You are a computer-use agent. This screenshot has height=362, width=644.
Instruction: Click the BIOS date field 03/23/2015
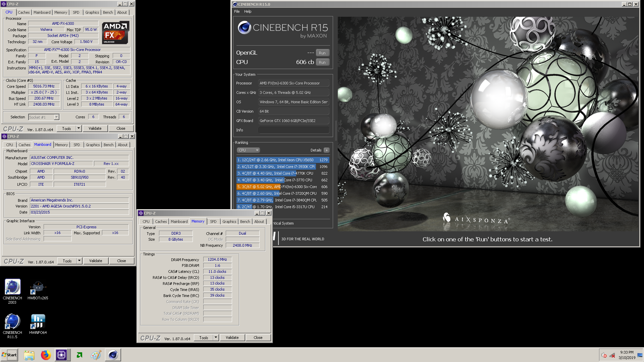[x=79, y=212]
